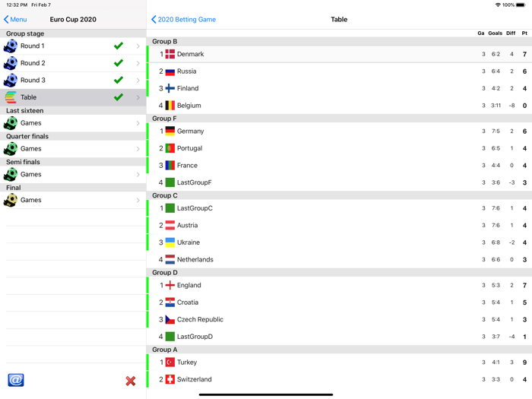Tap the England flag

coord(170,285)
